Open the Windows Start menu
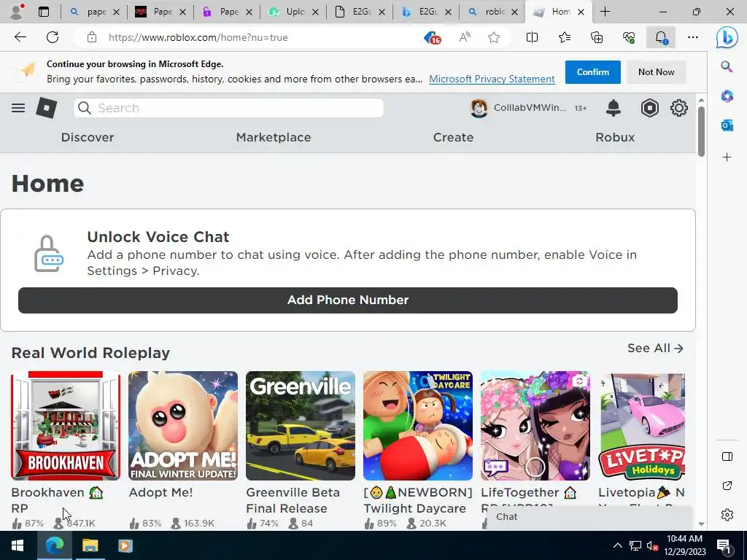Screen dimensions: 747x560 pyautogui.click(x=18, y=545)
